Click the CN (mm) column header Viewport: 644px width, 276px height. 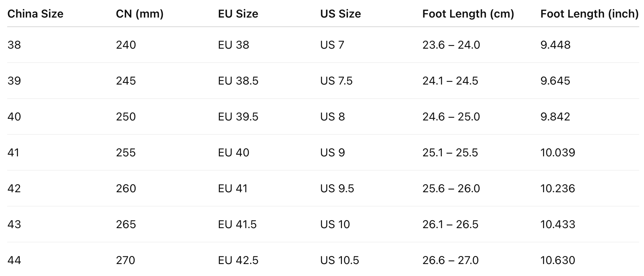(140, 14)
